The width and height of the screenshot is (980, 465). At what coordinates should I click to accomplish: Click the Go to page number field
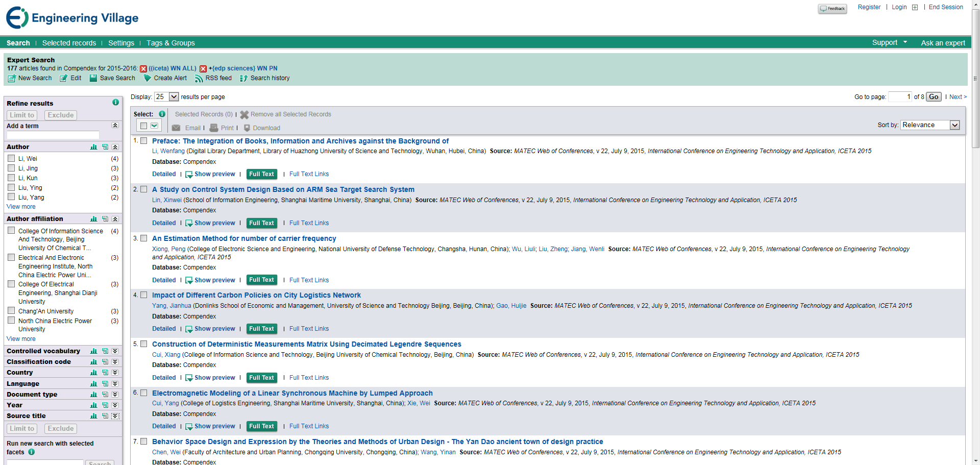pos(900,97)
